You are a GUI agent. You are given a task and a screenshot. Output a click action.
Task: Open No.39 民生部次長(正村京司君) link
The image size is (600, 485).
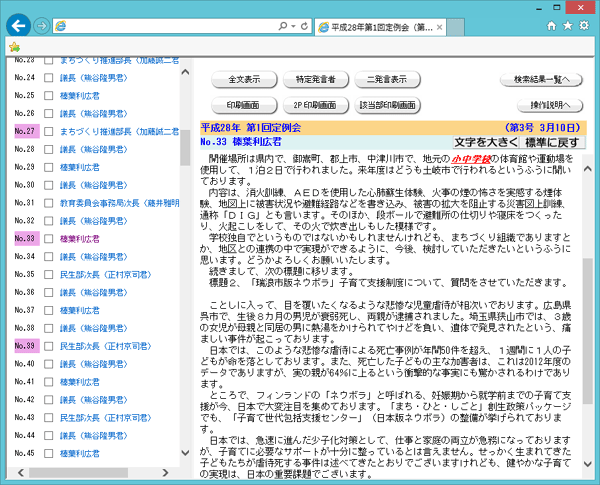pyautogui.click(x=106, y=346)
